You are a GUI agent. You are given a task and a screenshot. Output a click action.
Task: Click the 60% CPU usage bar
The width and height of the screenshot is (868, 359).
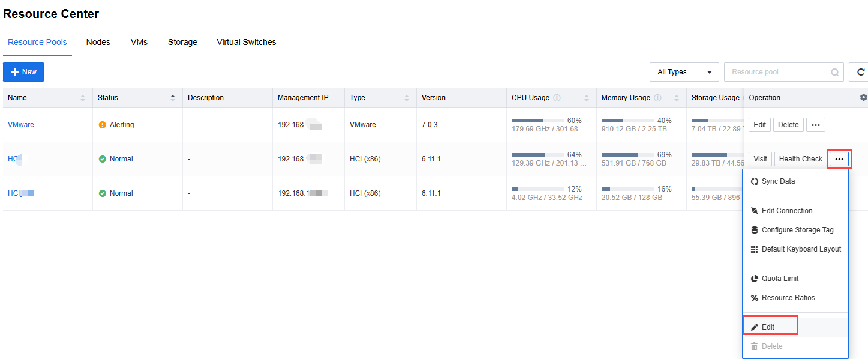point(537,121)
